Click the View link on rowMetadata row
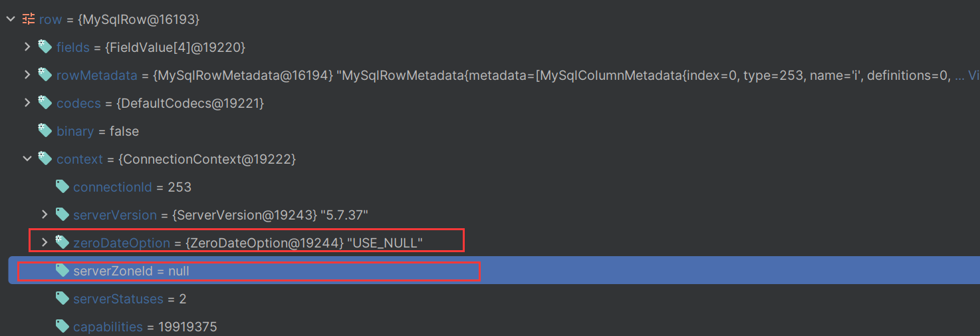 tap(973, 76)
